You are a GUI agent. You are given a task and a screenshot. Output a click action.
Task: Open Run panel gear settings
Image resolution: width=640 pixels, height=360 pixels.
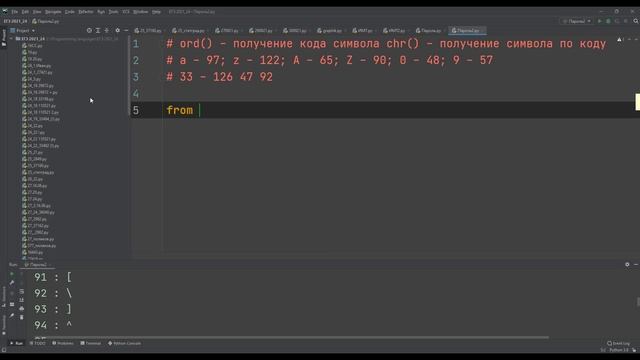click(x=627, y=264)
